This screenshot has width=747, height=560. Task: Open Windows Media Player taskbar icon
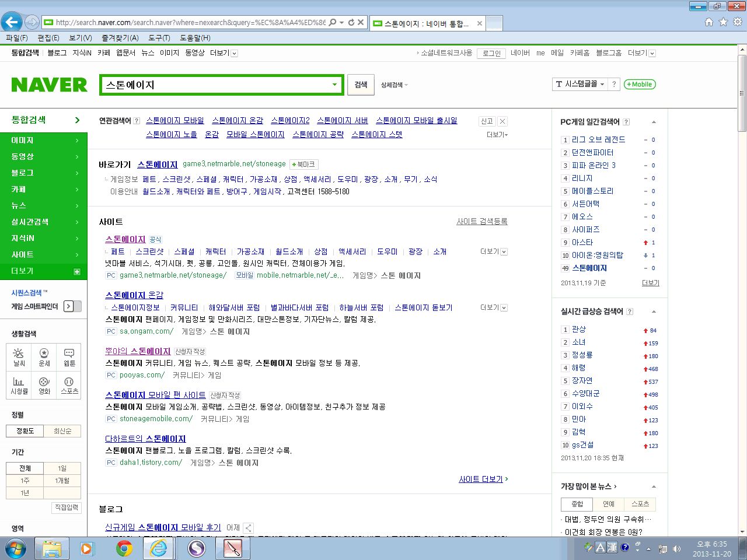pos(86,548)
